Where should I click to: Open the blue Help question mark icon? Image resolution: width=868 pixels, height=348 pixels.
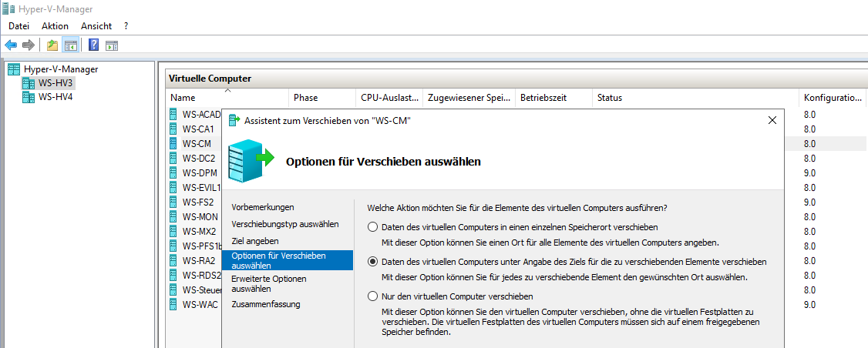tap(93, 45)
